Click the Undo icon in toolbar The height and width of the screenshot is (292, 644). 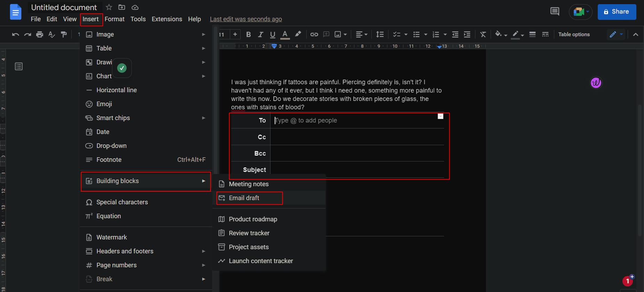pyautogui.click(x=15, y=34)
